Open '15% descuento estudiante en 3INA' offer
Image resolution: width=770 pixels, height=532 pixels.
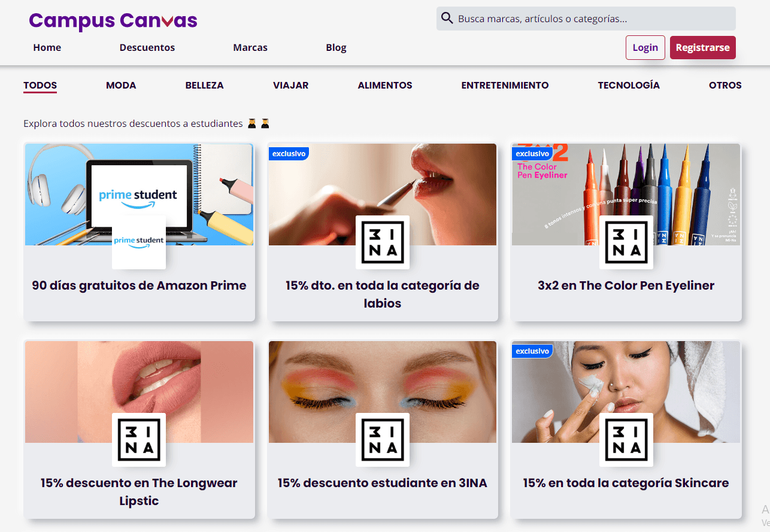coord(383,483)
